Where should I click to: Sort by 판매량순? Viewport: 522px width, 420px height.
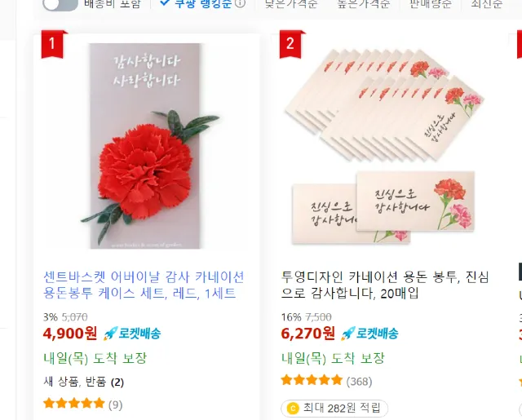click(430, 3)
